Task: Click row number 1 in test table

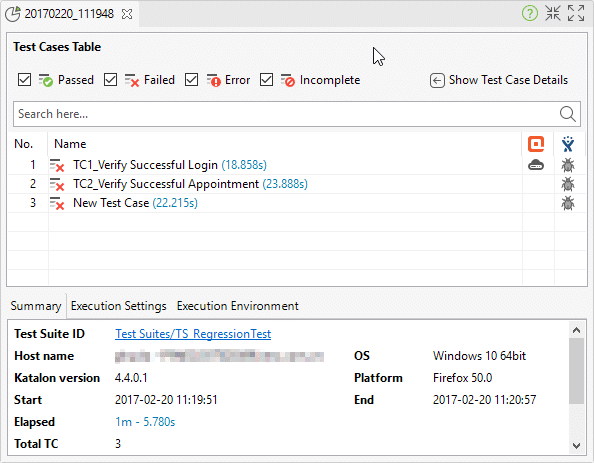Action: tap(33, 165)
